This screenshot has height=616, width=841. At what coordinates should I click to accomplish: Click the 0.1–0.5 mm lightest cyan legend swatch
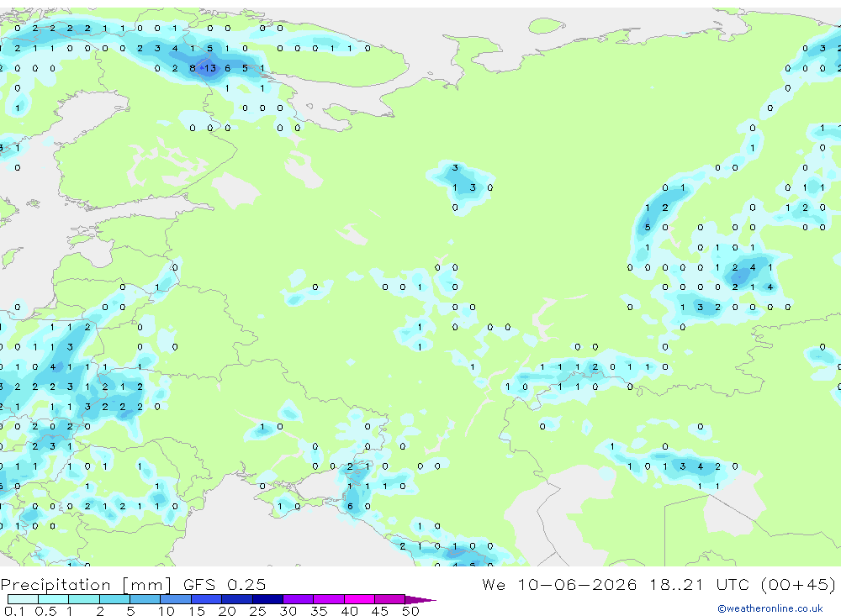click(x=23, y=599)
